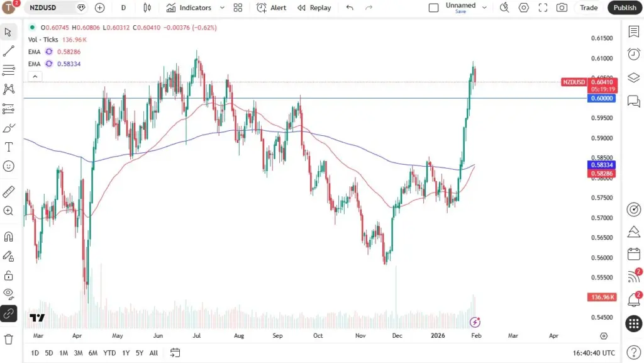This screenshot has height=363, width=644.
Task: Open the candlestick chart style selector
Action: (x=147, y=8)
